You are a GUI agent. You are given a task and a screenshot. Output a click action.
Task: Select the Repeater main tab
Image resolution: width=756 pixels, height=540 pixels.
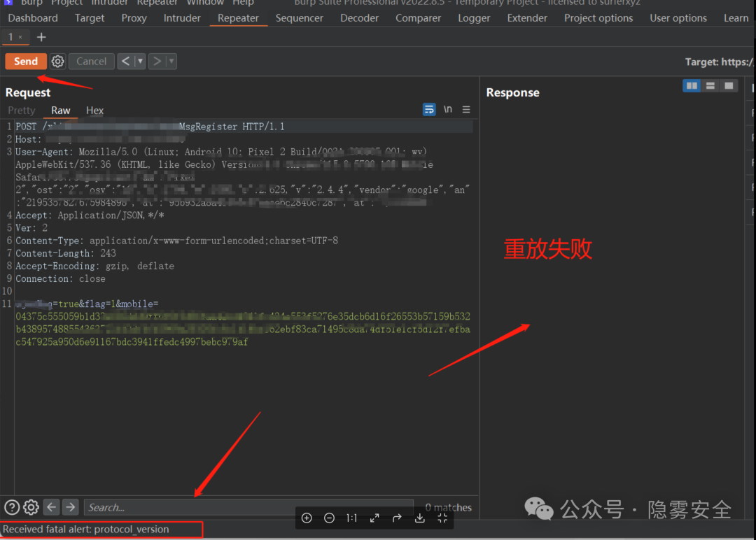238,17
